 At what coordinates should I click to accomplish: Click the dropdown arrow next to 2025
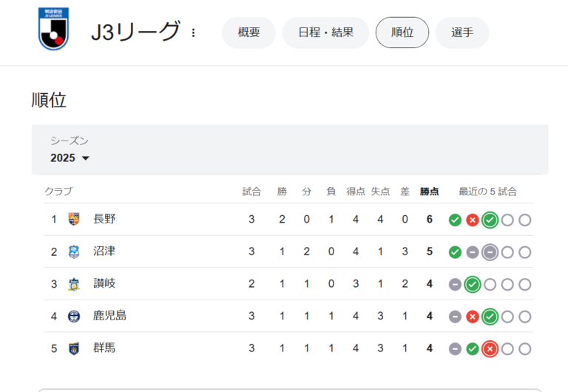click(x=86, y=158)
